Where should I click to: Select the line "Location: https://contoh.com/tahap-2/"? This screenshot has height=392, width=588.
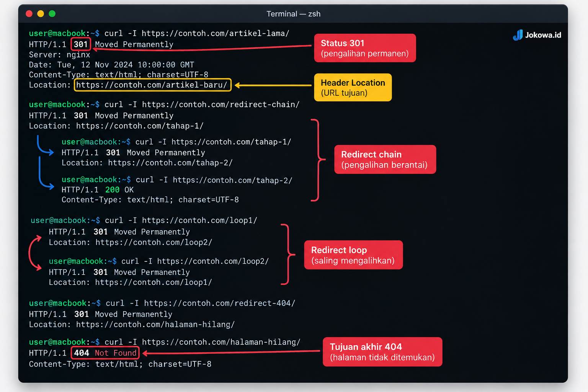pyautogui.click(x=147, y=163)
